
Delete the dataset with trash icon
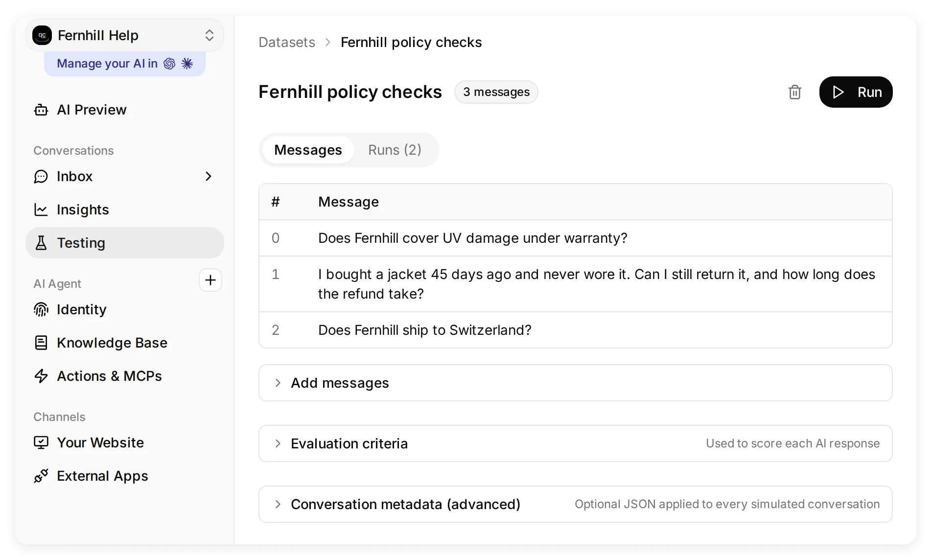(795, 92)
